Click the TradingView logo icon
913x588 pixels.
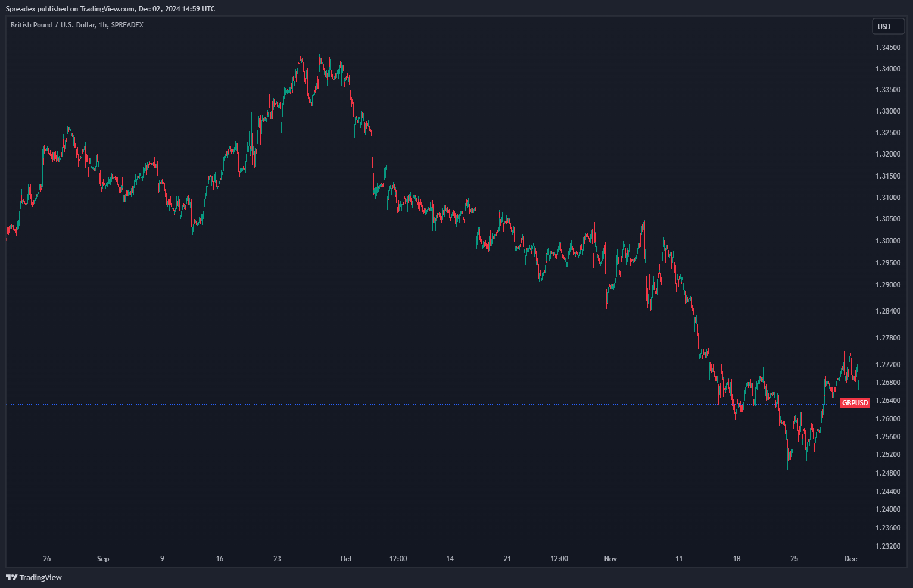tap(11, 577)
